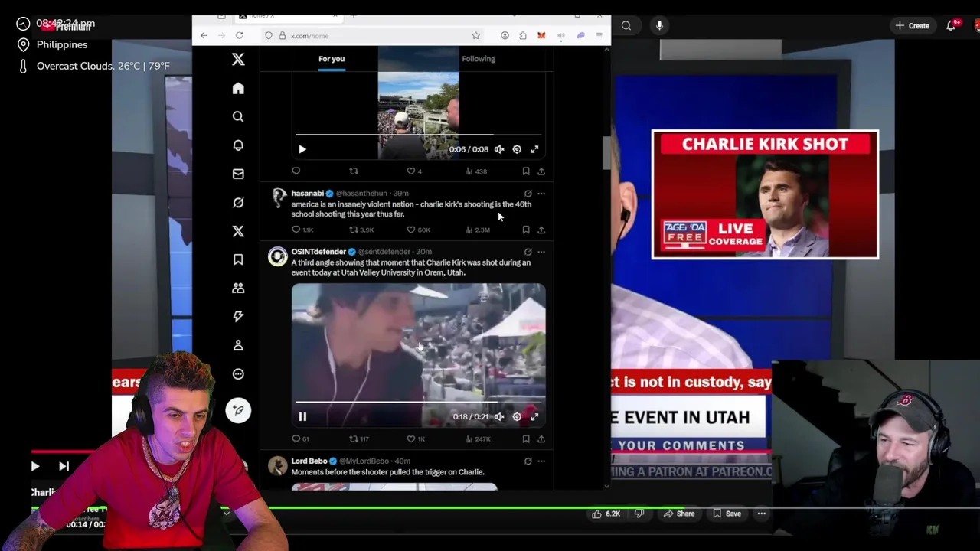Pause the OSINTdefender video

(x=302, y=417)
